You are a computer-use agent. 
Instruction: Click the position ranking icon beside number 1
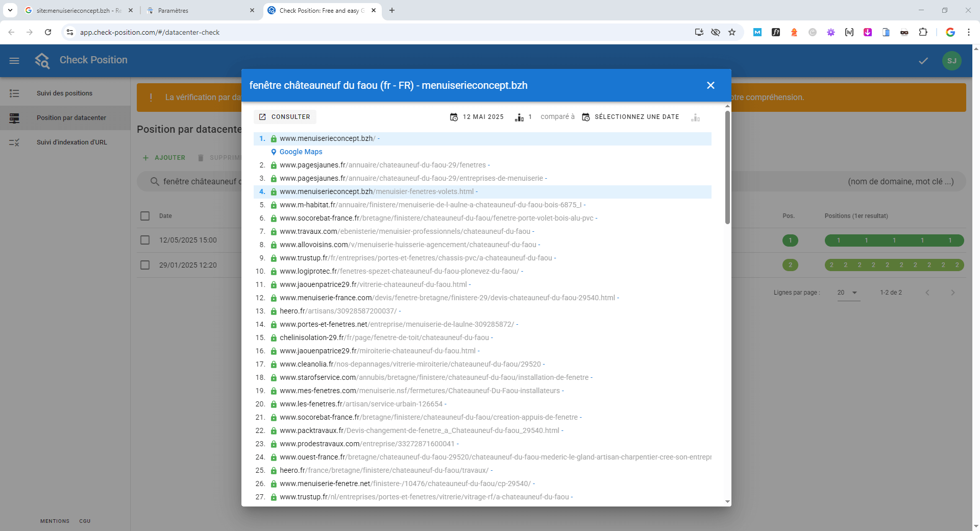pyautogui.click(x=519, y=117)
